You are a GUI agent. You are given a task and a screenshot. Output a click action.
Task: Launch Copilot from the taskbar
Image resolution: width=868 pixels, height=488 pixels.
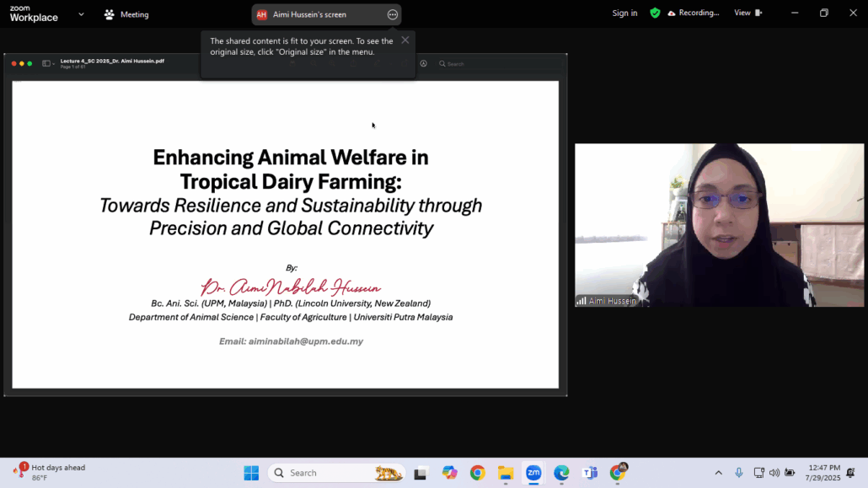coord(450,473)
